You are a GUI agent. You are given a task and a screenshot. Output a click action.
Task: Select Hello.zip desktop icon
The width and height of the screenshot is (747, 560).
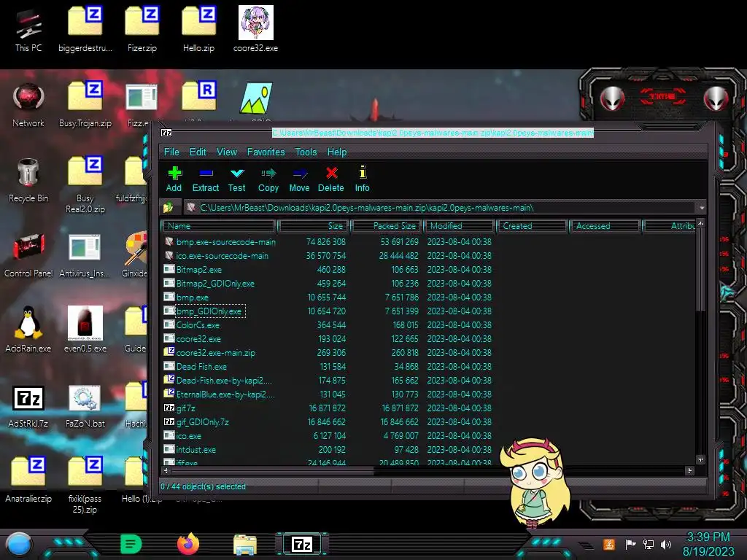click(198, 29)
